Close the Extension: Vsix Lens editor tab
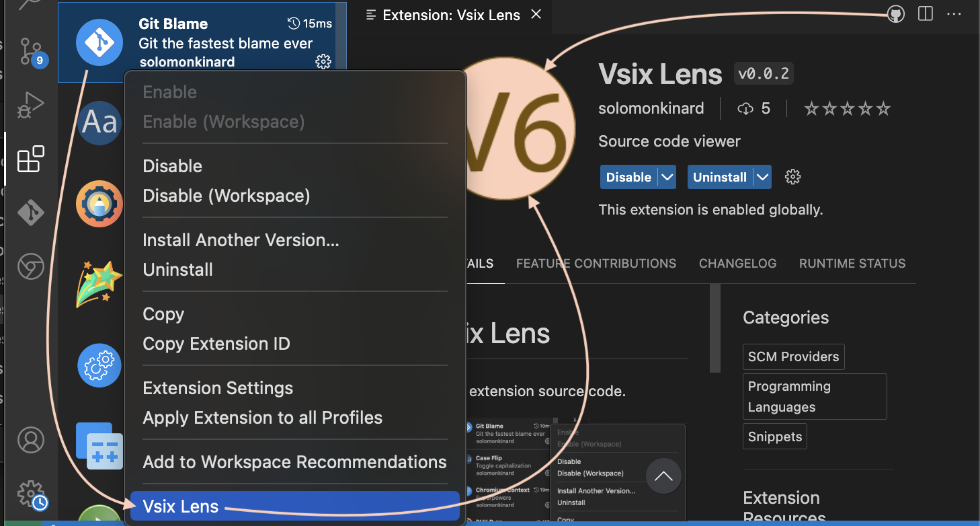 click(536, 14)
